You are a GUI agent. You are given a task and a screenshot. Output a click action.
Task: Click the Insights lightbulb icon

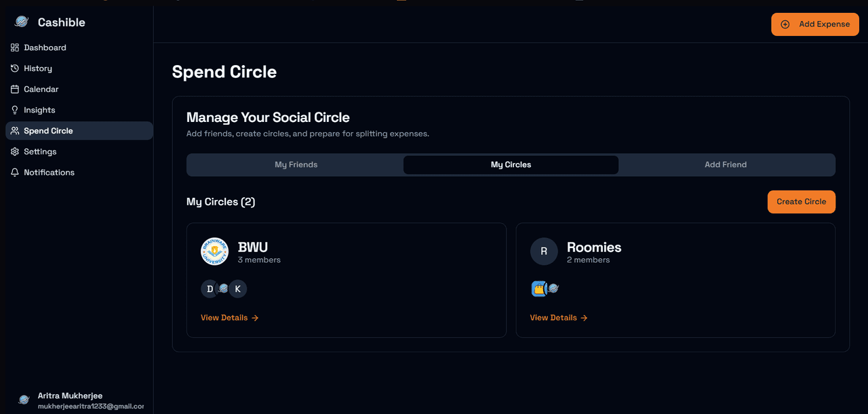tap(14, 110)
